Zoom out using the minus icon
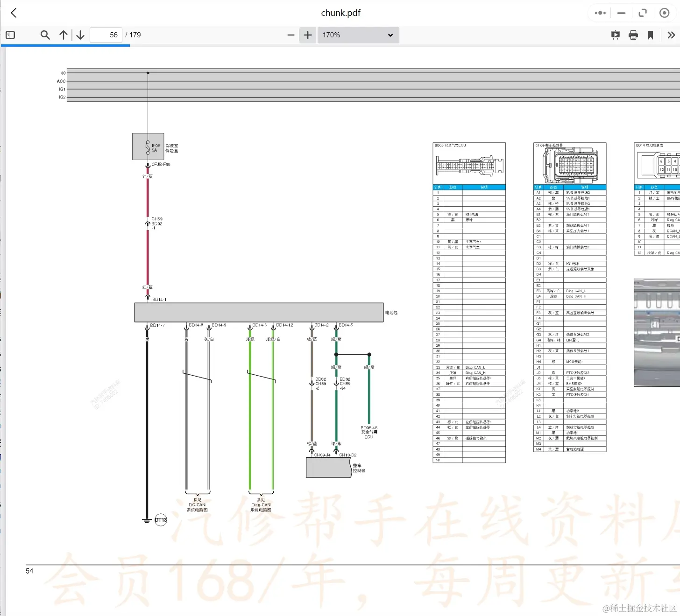The width and height of the screenshot is (680, 616). (x=291, y=35)
